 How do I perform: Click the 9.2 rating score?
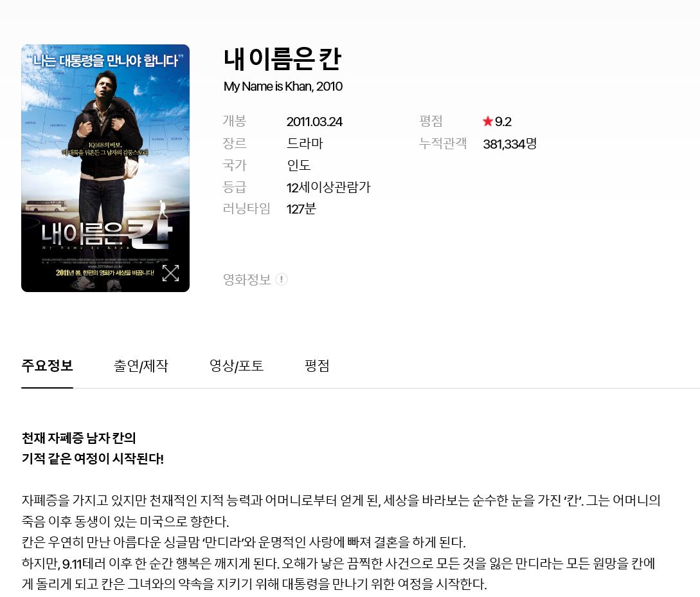(503, 122)
